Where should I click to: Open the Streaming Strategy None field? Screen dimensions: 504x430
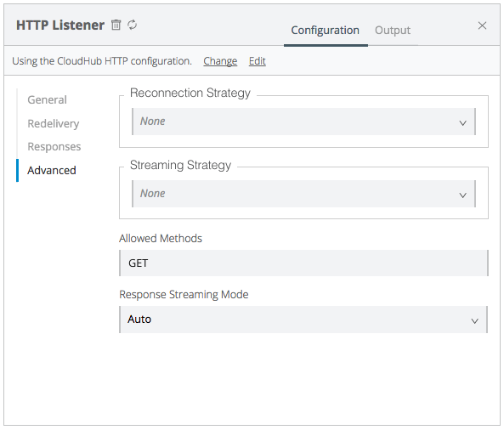coord(303,194)
